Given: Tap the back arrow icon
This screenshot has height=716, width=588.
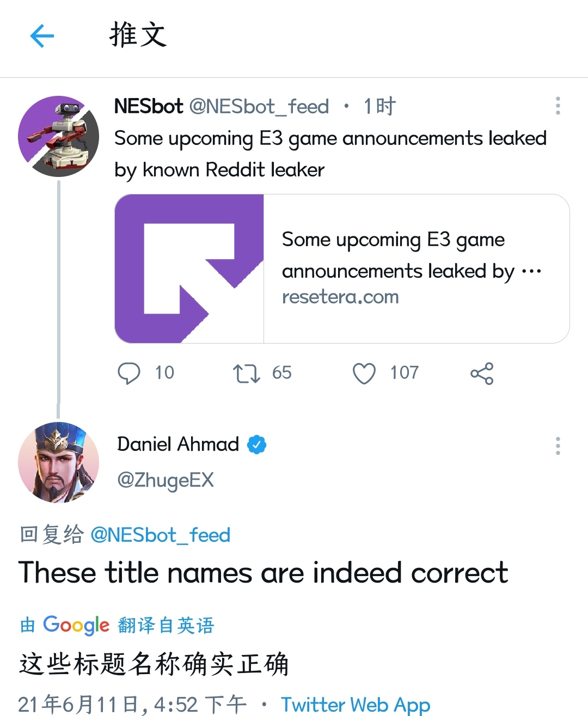Looking at the screenshot, I should [42, 36].
